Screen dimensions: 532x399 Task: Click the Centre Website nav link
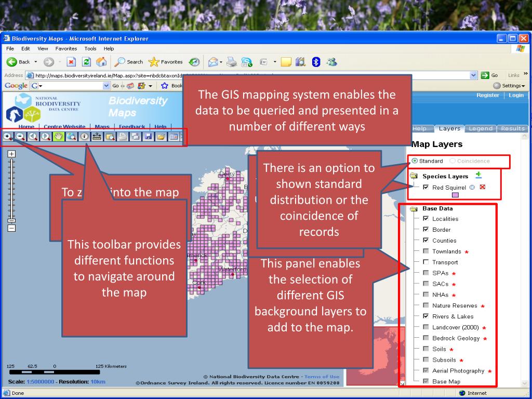tap(64, 127)
